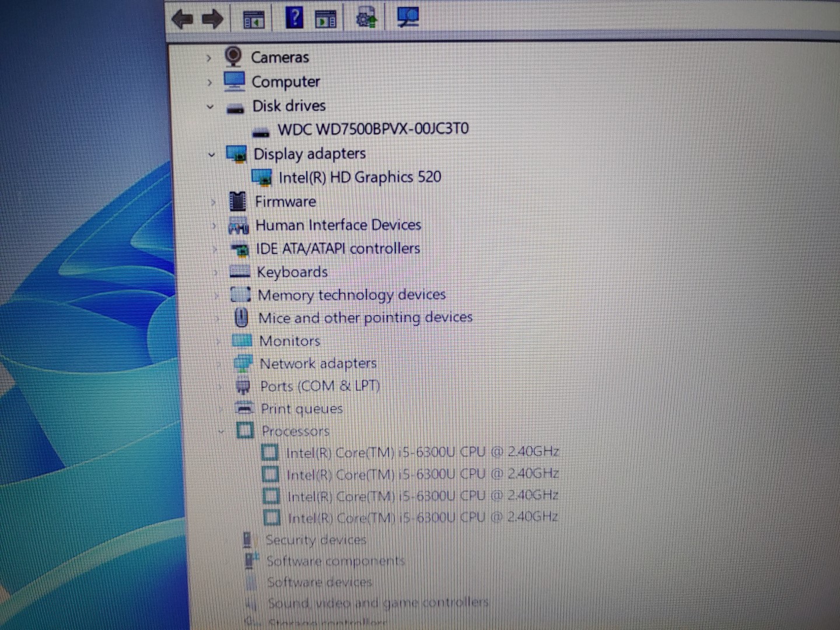Image resolution: width=840 pixels, height=630 pixels.
Task: Expand Human Interface Devices chevron
Action: (x=215, y=226)
